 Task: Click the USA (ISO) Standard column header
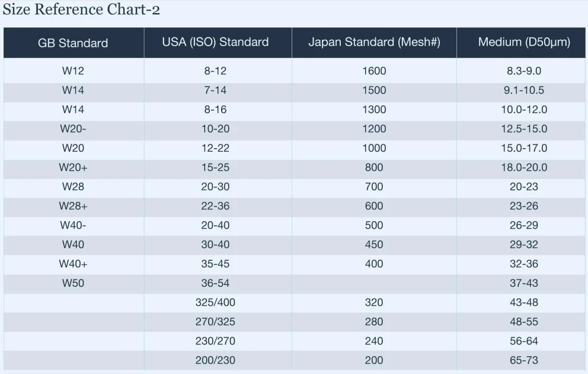pos(215,42)
